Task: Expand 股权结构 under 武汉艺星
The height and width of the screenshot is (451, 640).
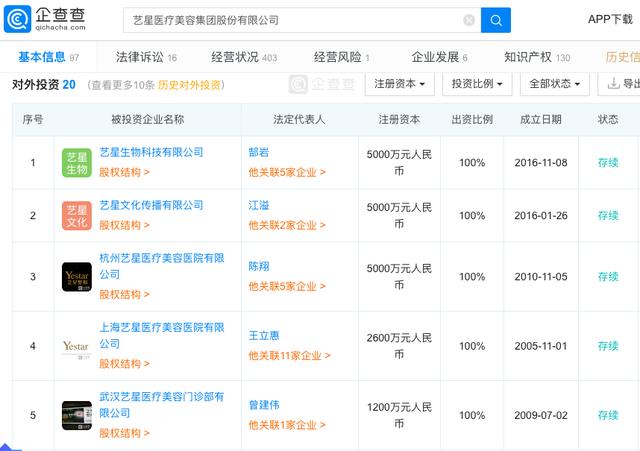Action: coord(124,433)
